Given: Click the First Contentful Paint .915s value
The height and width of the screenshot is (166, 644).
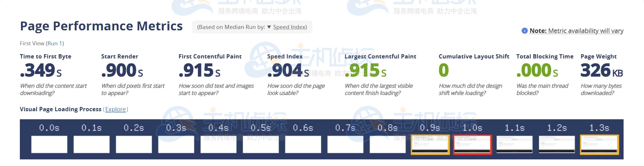Looking at the screenshot, I should pyautogui.click(x=200, y=71).
